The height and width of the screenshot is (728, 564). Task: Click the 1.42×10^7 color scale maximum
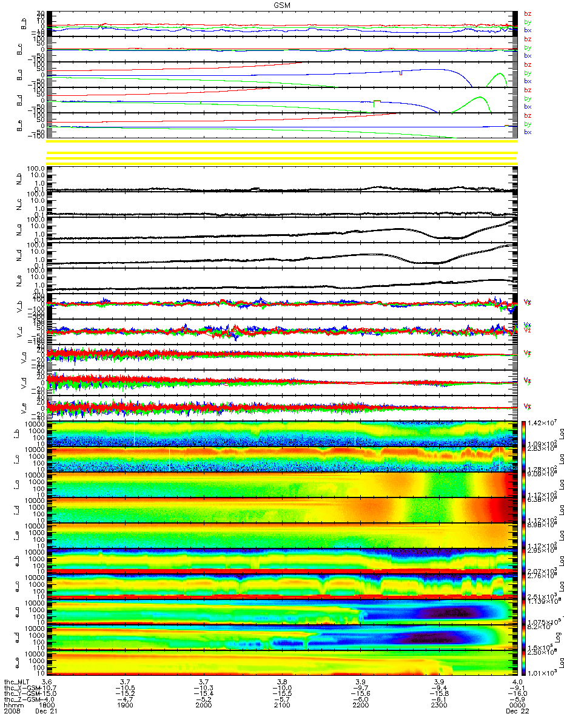[543, 423]
